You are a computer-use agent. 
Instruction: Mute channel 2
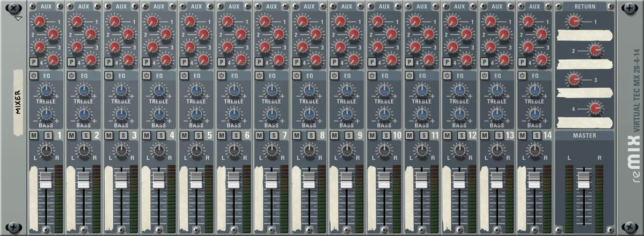pos(72,135)
